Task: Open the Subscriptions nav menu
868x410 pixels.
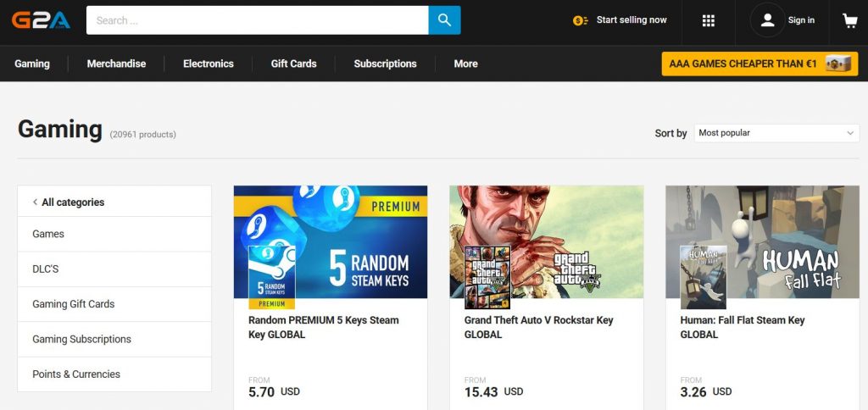Action: point(386,64)
